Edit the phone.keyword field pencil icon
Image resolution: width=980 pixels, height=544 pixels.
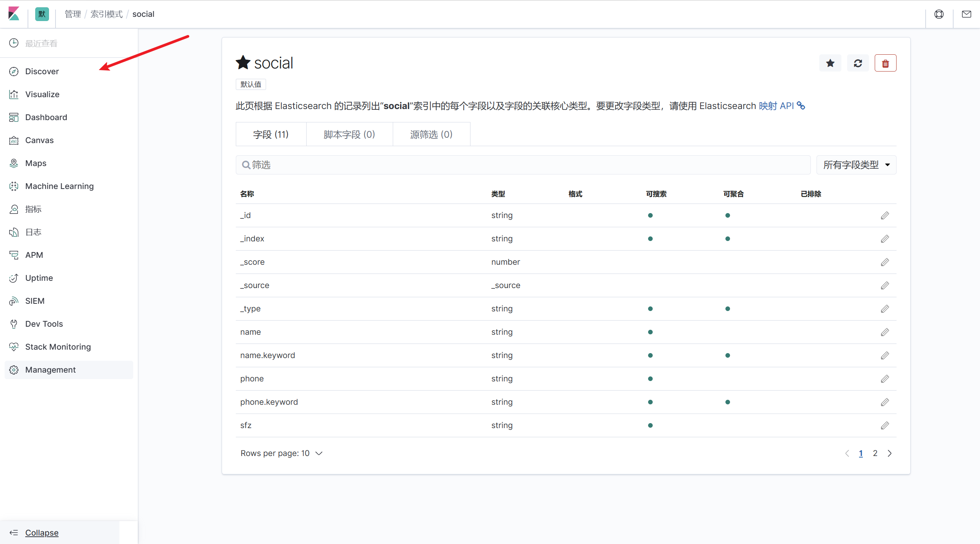885,402
